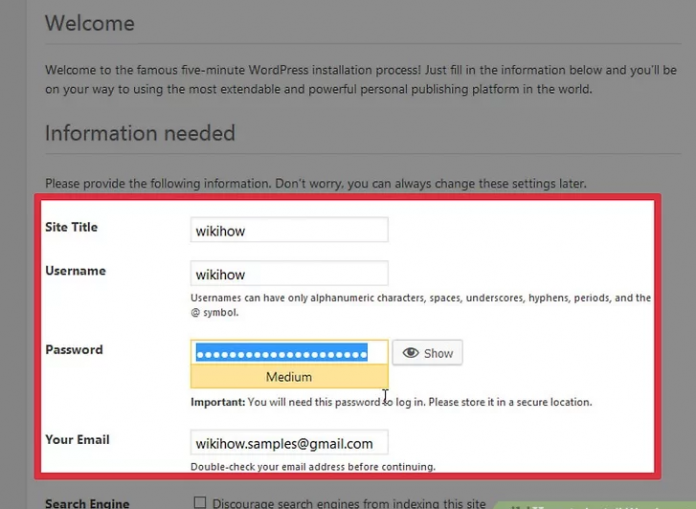Click the Site Title label
Screen dimensions: 696x509
click(x=71, y=227)
